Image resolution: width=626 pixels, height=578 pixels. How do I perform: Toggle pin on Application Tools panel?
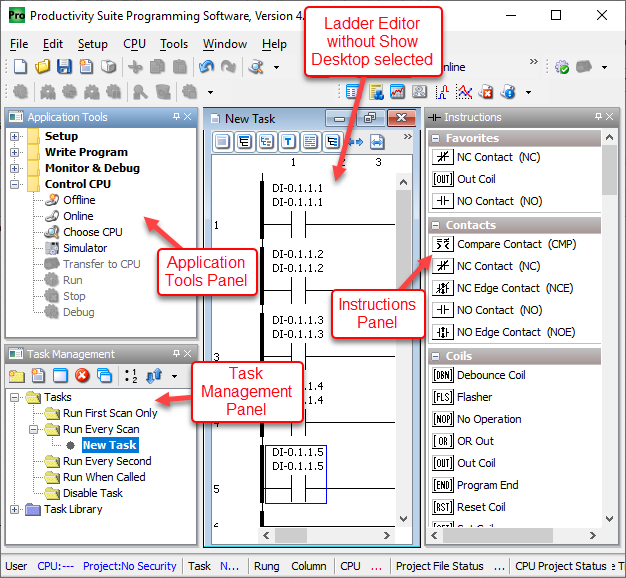point(175,117)
